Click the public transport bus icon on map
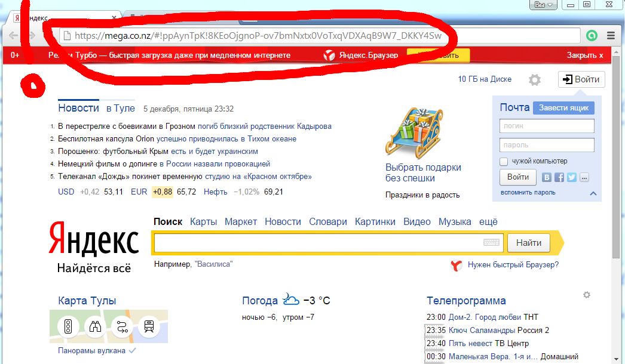 click(x=149, y=326)
